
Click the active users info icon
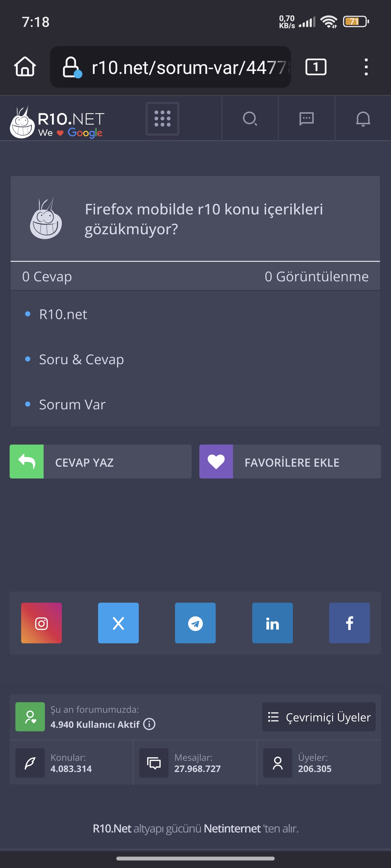tap(149, 724)
